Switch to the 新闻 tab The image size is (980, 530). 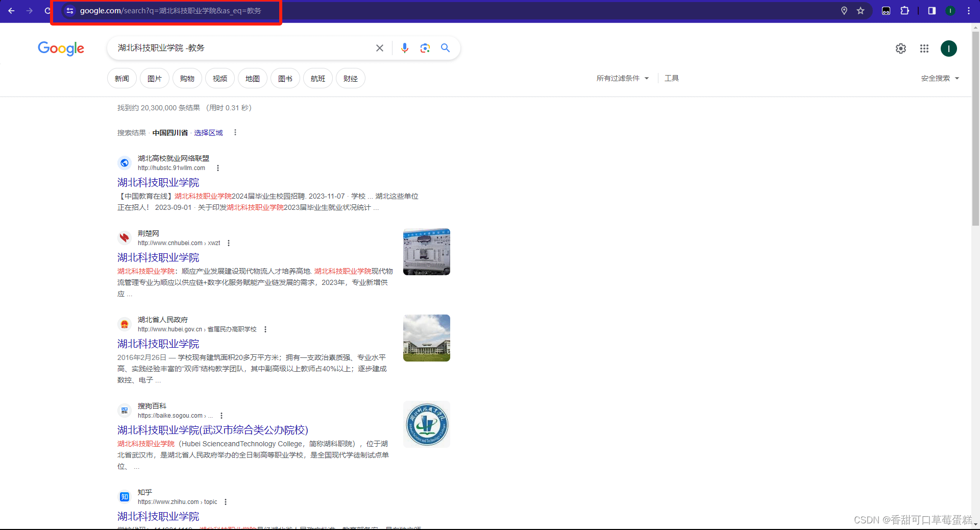click(122, 78)
